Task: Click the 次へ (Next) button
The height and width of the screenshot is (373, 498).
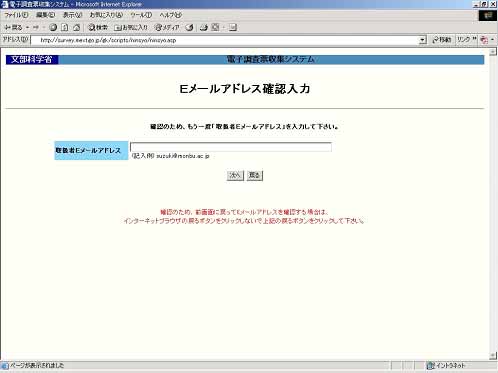Action: pos(235,175)
